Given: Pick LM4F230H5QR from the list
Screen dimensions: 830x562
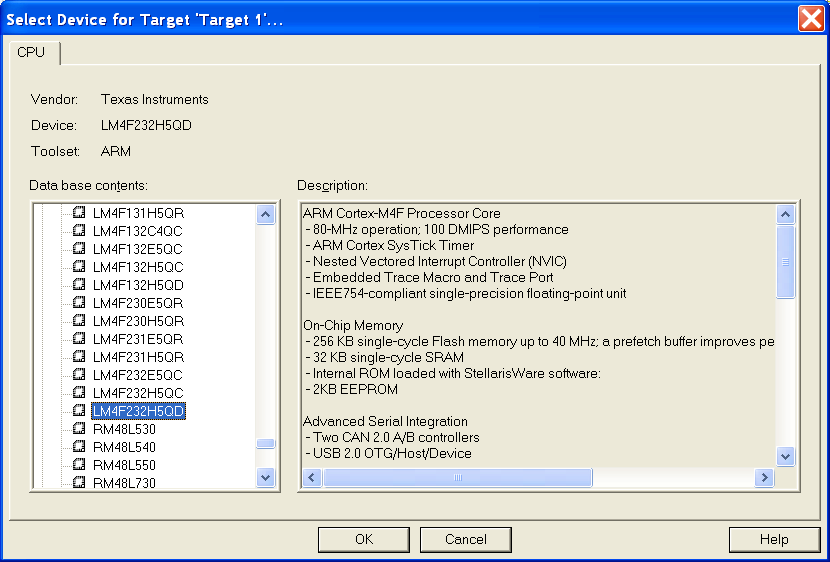Looking at the screenshot, I should tap(138, 321).
